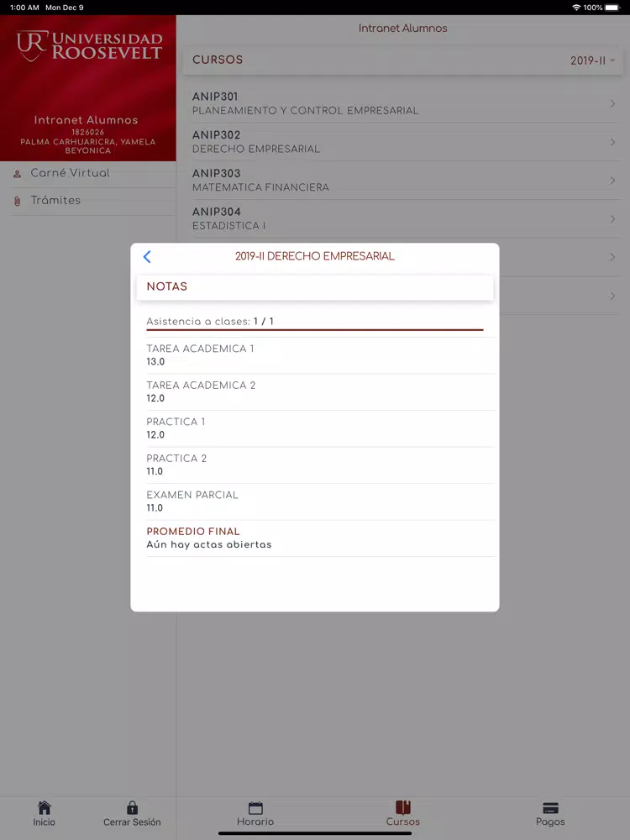This screenshot has height=840, width=630.
Task: Switch to the Pagos tab label
Action: 550,822
